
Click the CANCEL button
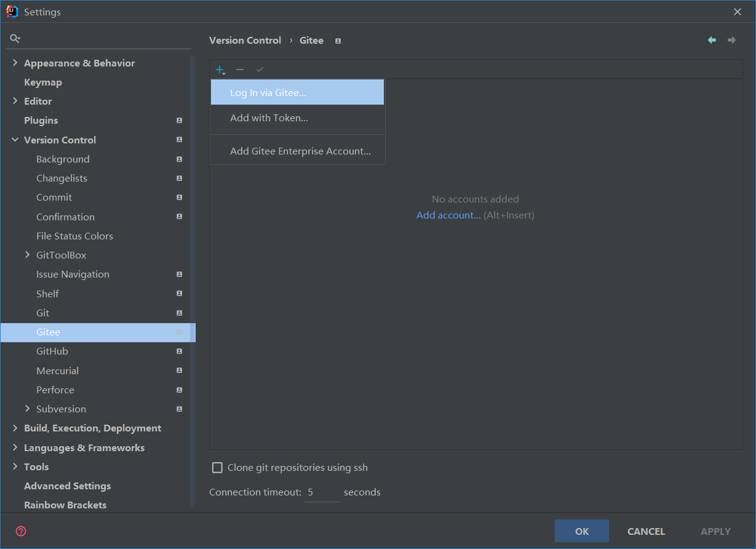coord(646,531)
